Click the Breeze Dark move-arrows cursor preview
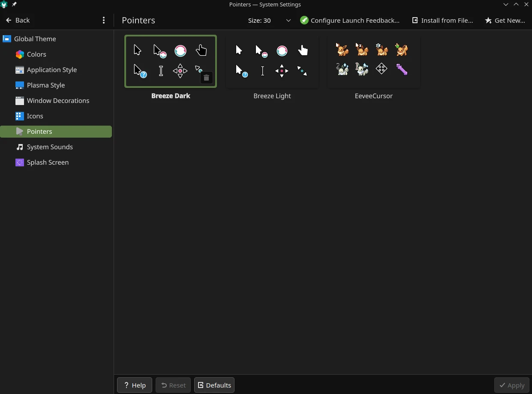Image resolution: width=532 pixels, height=394 pixels. coord(180,71)
